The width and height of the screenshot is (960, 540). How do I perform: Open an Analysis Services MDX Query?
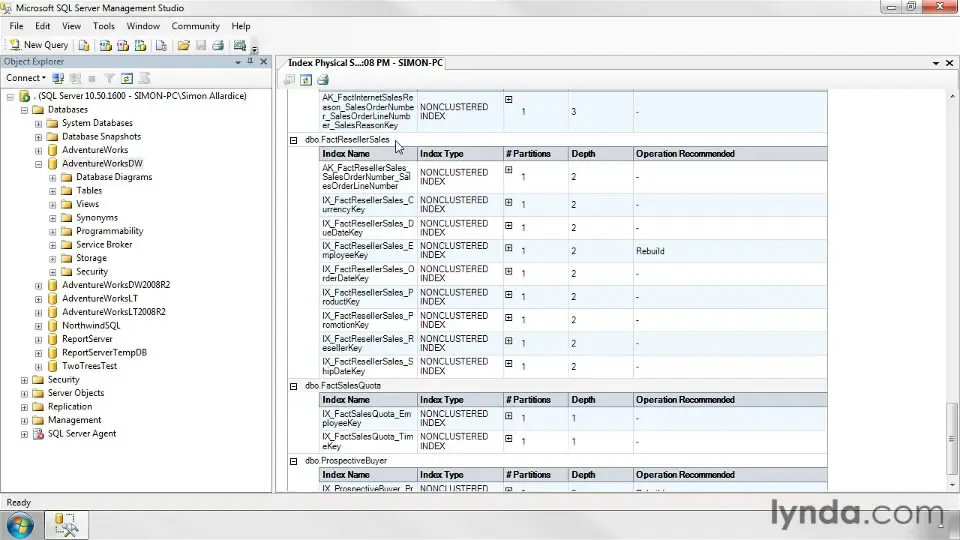point(105,45)
